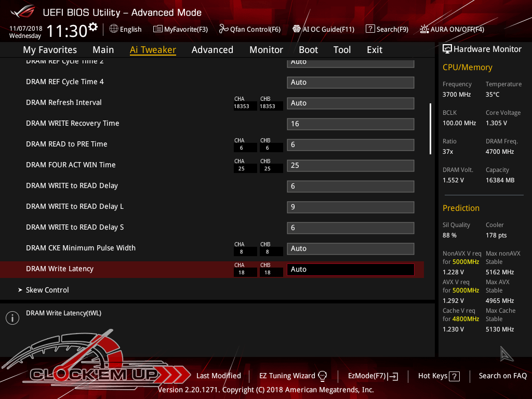This screenshot has height=399, width=532.
Task: Expand the Skew Control submenu
Action: (x=47, y=290)
